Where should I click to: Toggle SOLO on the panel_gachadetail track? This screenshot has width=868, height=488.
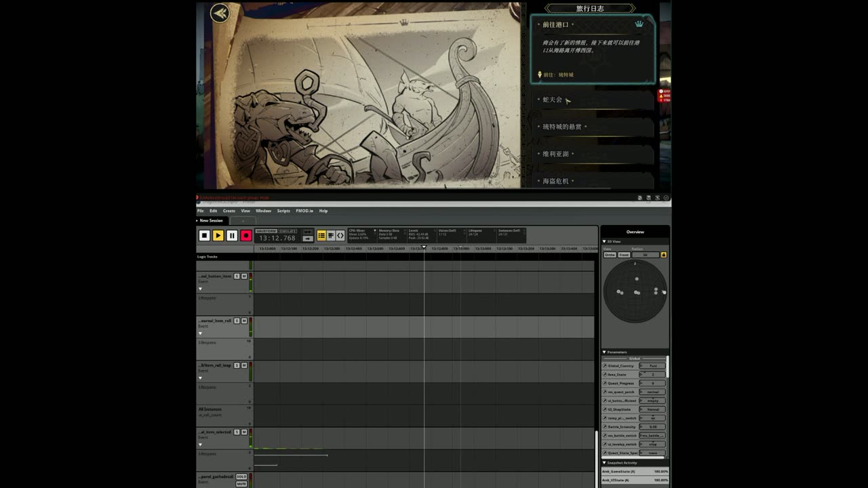(x=241, y=476)
